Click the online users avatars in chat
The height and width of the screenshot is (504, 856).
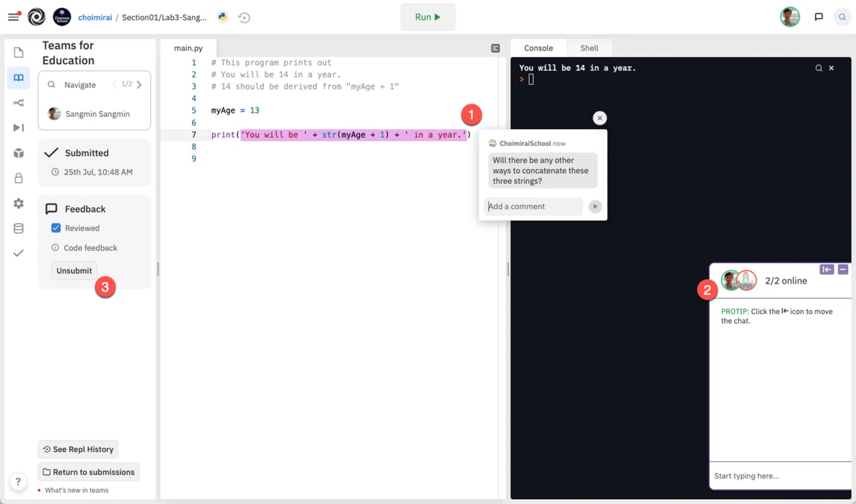point(738,280)
